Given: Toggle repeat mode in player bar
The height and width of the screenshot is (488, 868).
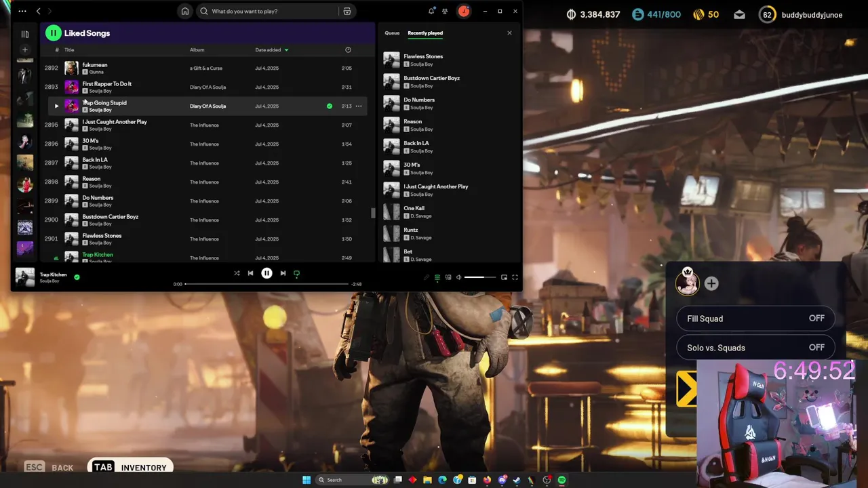Looking at the screenshot, I should 296,273.
